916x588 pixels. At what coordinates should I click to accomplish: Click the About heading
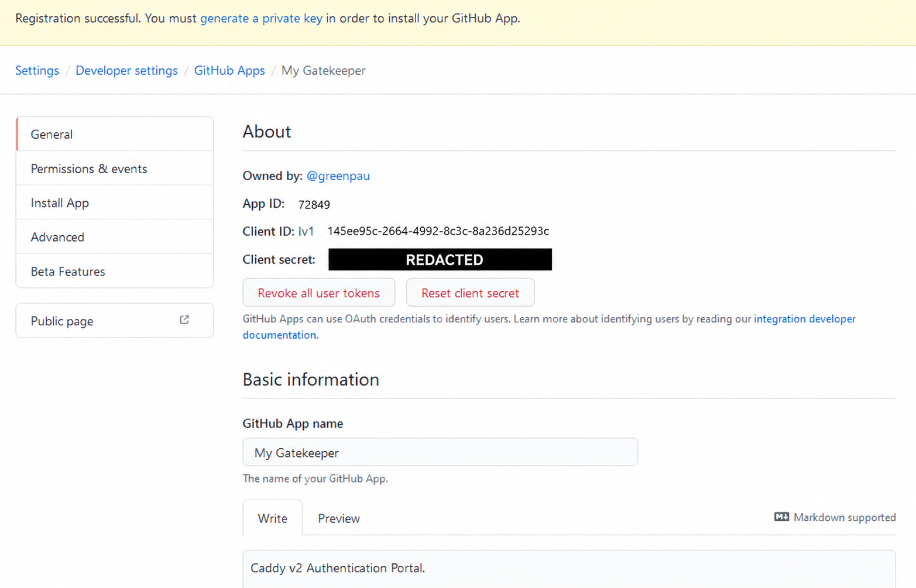pos(267,132)
